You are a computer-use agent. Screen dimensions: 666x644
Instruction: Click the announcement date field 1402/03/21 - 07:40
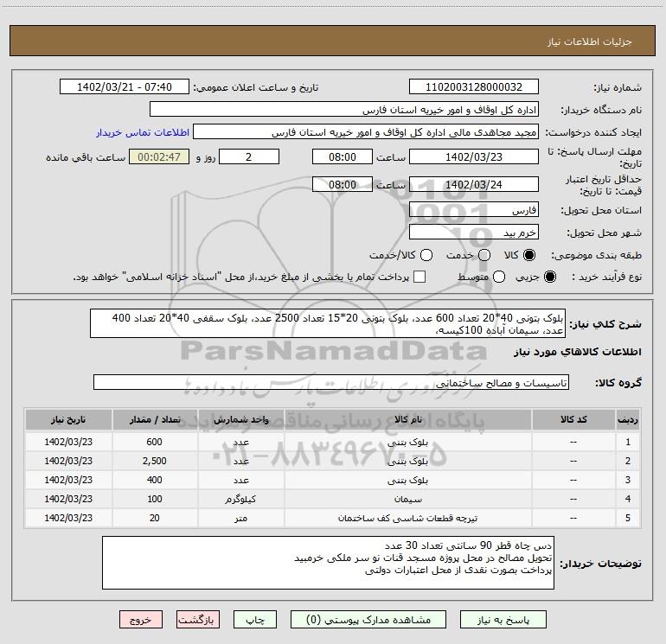coord(125,87)
